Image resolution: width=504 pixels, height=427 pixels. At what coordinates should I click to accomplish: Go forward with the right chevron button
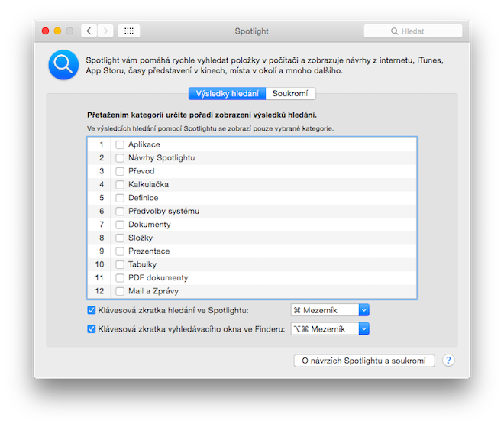[x=105, y=31]
